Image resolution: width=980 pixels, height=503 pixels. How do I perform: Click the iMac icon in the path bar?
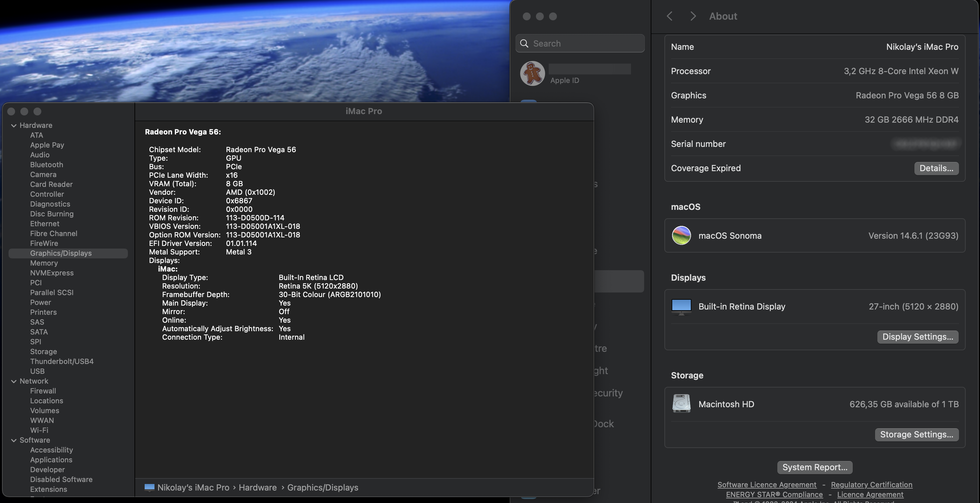pos(150,487)
